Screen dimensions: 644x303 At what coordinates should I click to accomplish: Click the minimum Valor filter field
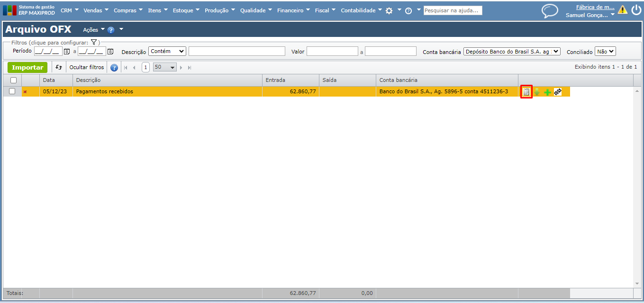[x=332, y=51]
